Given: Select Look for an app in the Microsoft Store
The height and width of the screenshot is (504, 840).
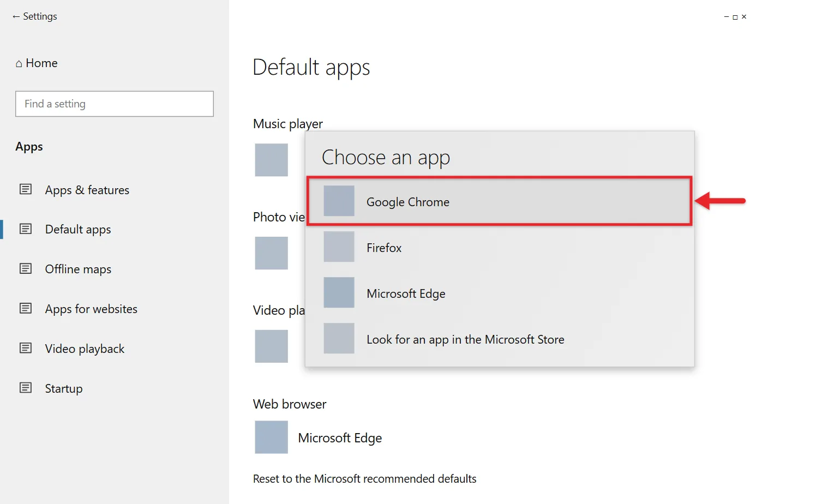Looking at the screenshot, I should (500, 339).
